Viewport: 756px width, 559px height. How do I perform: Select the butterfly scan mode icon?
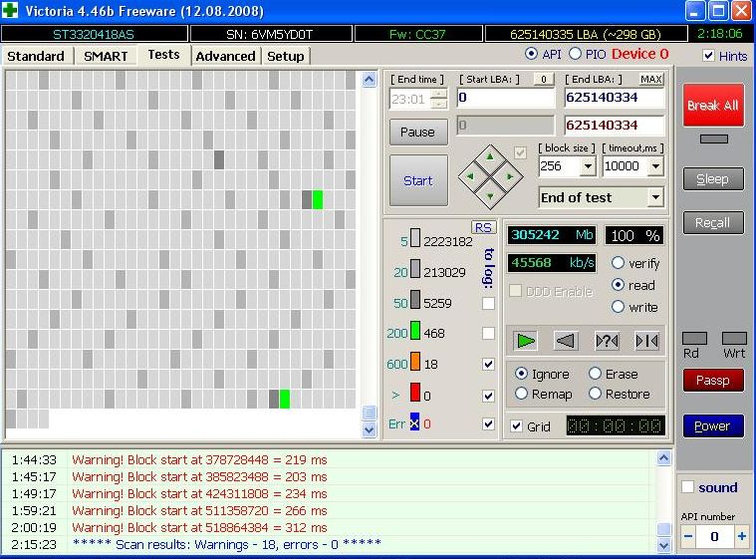coord(646,341)
